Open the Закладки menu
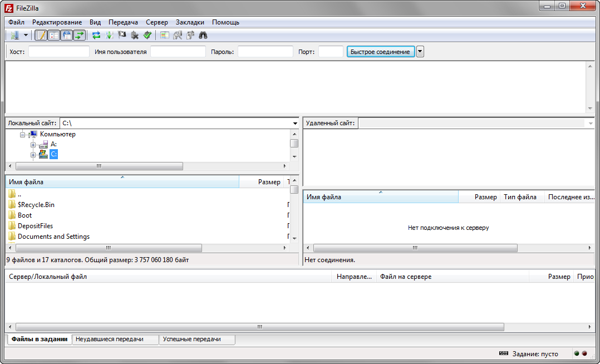The width and height of the screenshot is (600, 364). pyautogui.click(x=190, y=22)
